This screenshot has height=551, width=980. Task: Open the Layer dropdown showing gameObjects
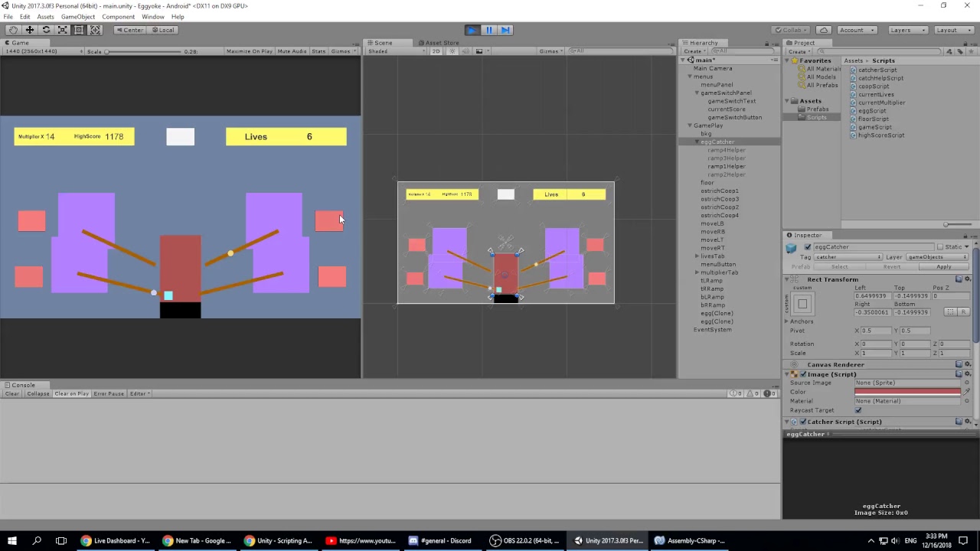tap(939, 257)
